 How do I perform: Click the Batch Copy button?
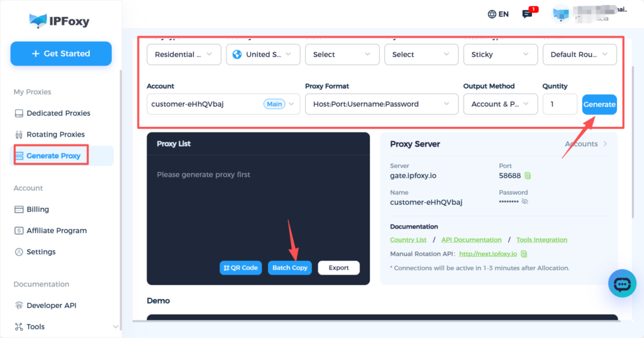coord(290,268)
